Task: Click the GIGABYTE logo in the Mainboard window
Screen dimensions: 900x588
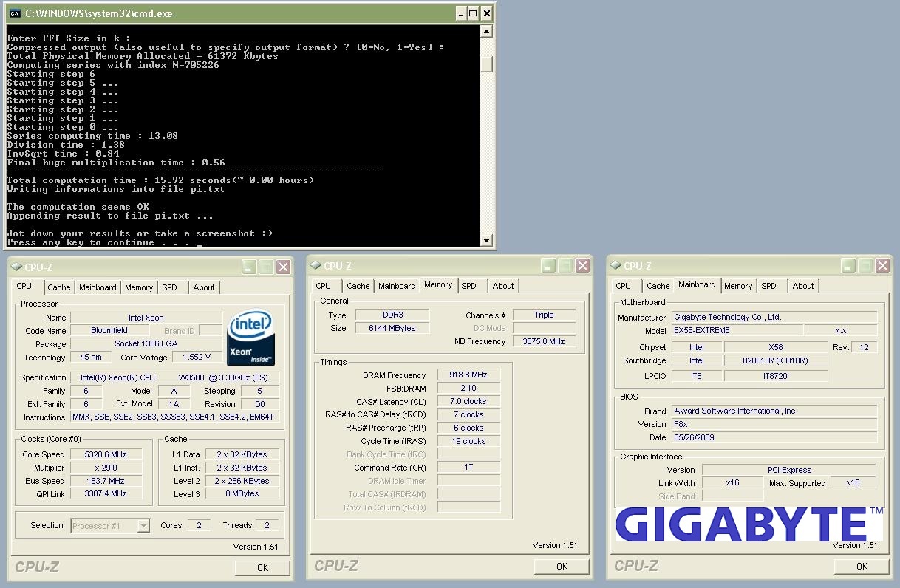Action: pos(749,524)
